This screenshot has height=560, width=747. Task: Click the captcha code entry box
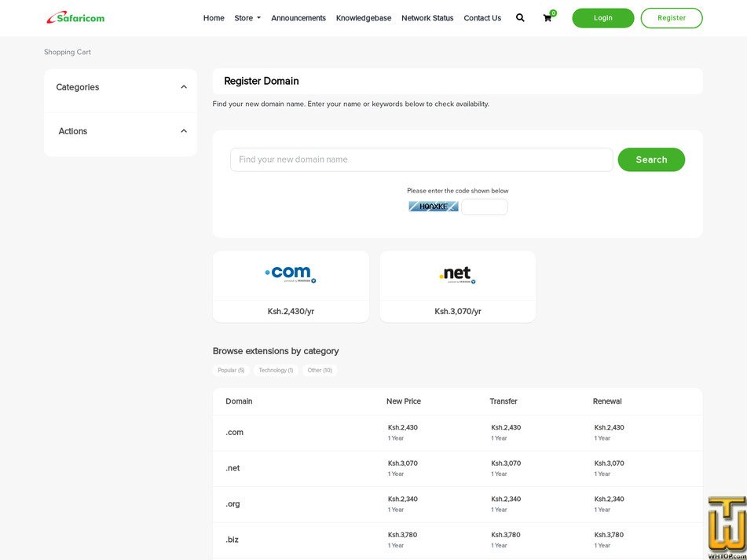(x=484, y=207)
